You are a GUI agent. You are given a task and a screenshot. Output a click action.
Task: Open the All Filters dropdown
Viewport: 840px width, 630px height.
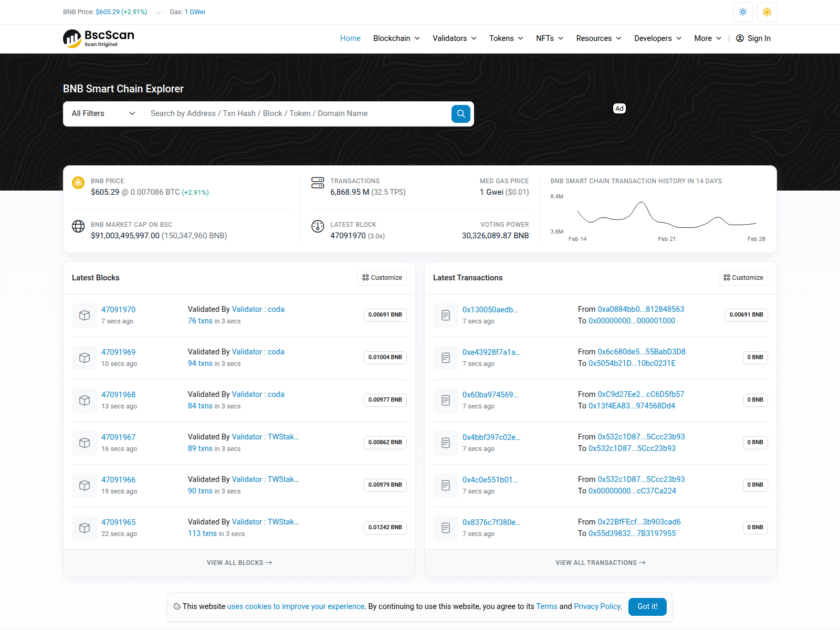tap(103, 113)
